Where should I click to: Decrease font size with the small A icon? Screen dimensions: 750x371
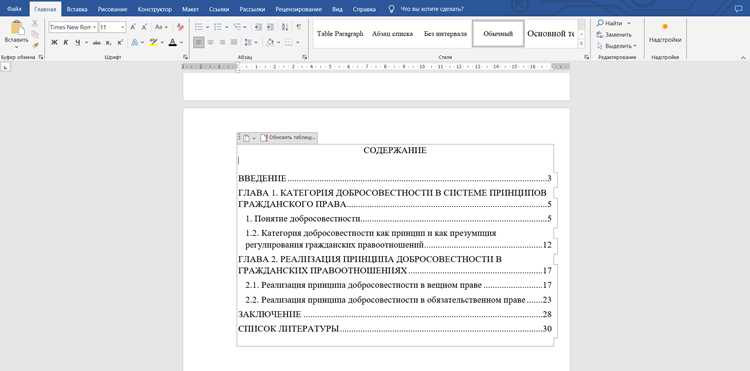click(144, 27)
